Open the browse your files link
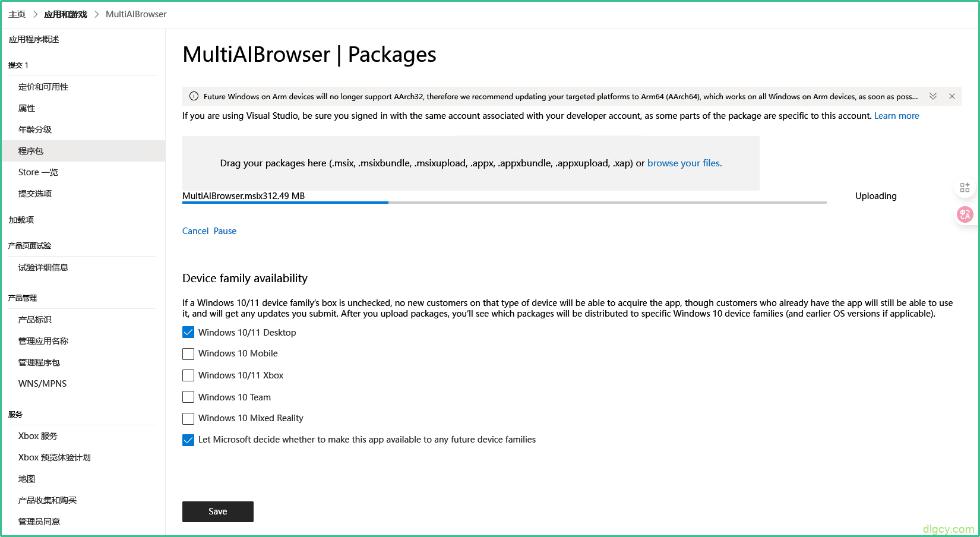The height and width of the screenshot is (537, 980). tap(684, 163)
